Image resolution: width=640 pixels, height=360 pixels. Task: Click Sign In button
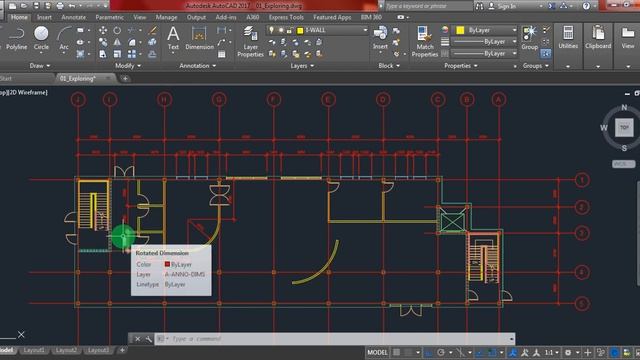[x=502, y=6]
